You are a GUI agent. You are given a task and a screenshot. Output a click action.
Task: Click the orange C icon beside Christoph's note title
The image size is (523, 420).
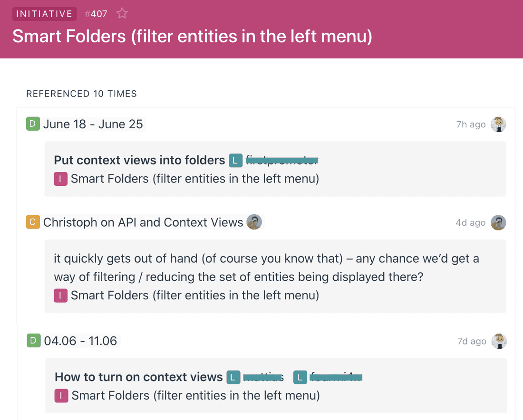[32, 222]
